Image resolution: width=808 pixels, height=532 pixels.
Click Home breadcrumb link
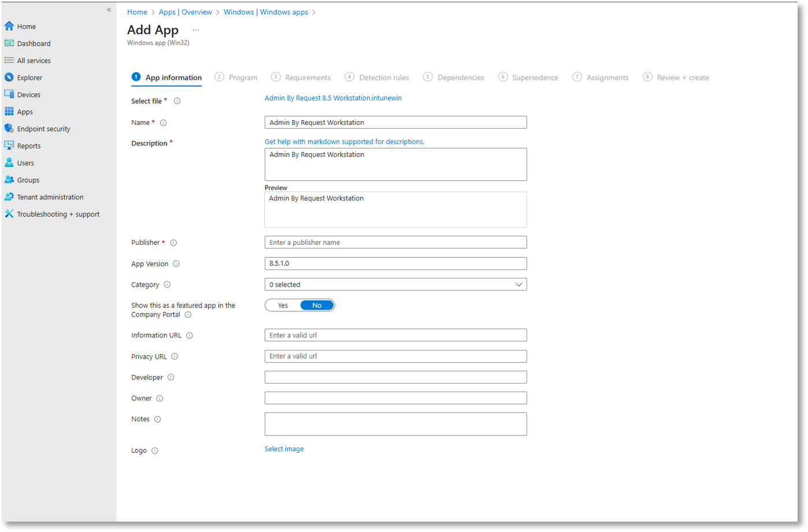137,12
